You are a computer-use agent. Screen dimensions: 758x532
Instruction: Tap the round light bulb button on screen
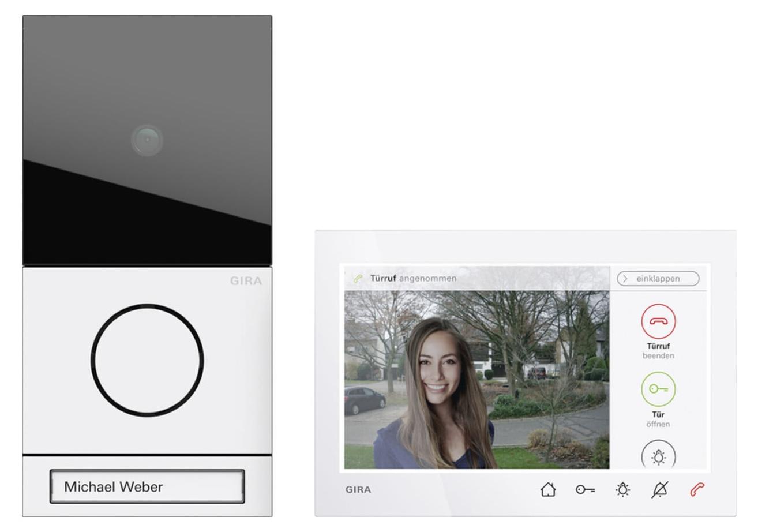coord(658,455)
